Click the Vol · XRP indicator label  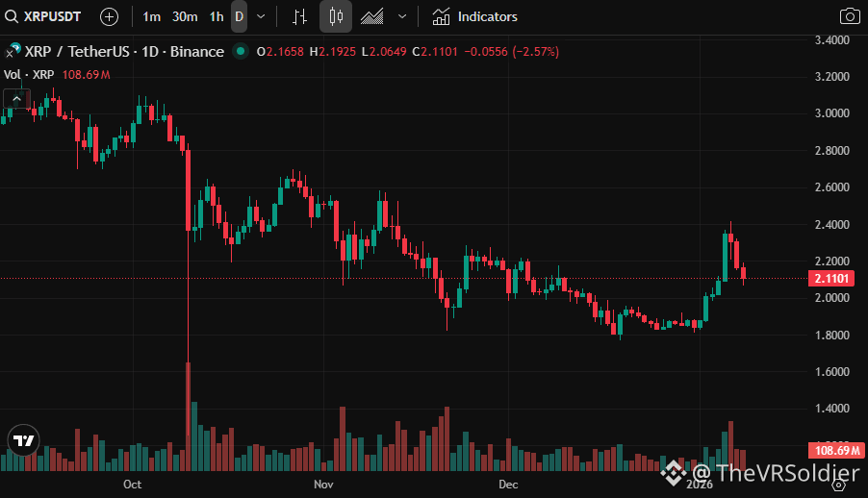(29, 75)
